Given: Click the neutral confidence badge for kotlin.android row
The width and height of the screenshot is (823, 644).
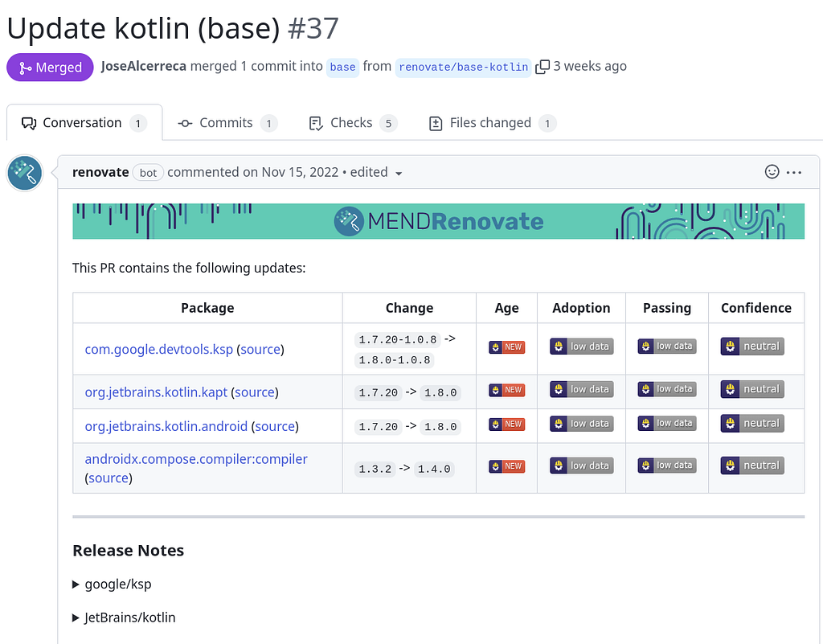Looking at the screenshot, I should tap(752, 424).
